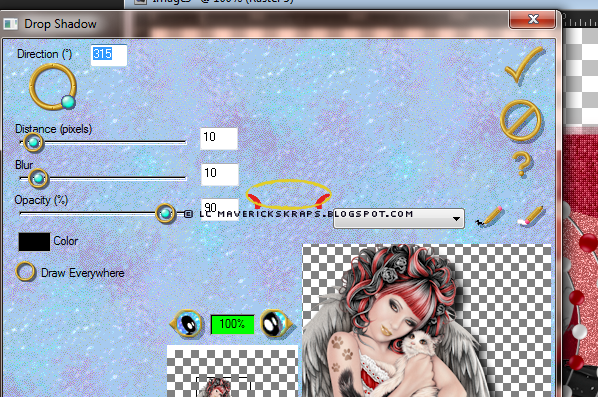
Task: Click the Opacity slider handle
Action: tap(165, 214)
